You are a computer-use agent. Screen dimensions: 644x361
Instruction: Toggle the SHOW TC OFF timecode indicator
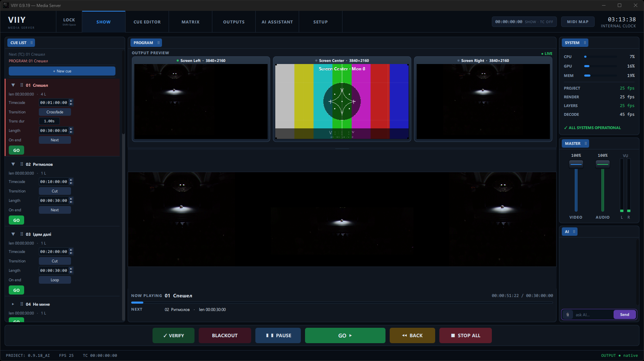(x=524, y=22)
